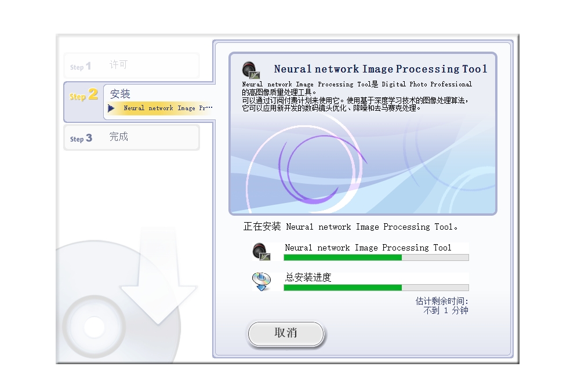The image size is (574, 392).
Task: Select the Step 1 许可 tab
Action: click(131, 66)
